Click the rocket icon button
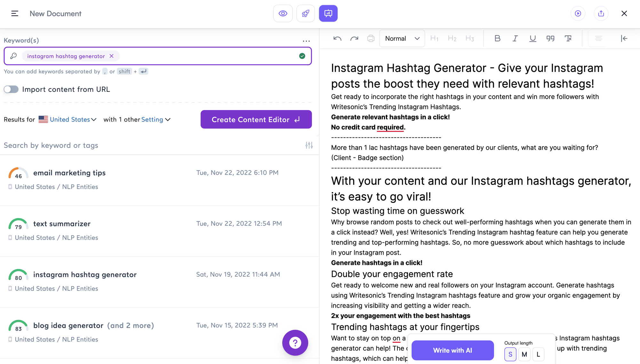This screenshot has height=364, width=640. click(x=306, y=13)
